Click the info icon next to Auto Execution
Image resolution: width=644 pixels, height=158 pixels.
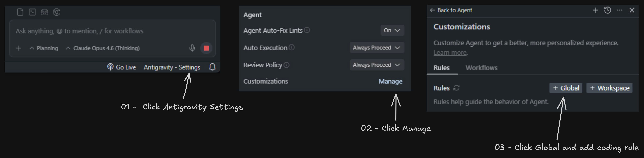tap(292, 47)
